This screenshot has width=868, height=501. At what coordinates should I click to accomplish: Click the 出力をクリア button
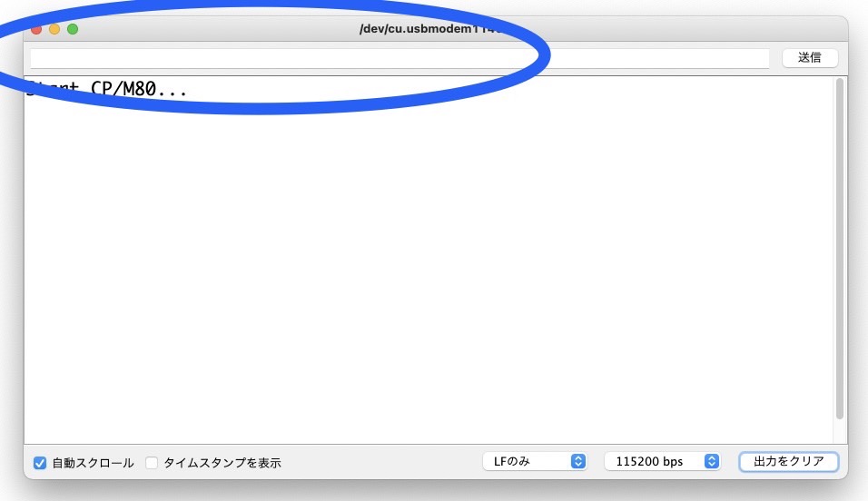tap(789, 461)
